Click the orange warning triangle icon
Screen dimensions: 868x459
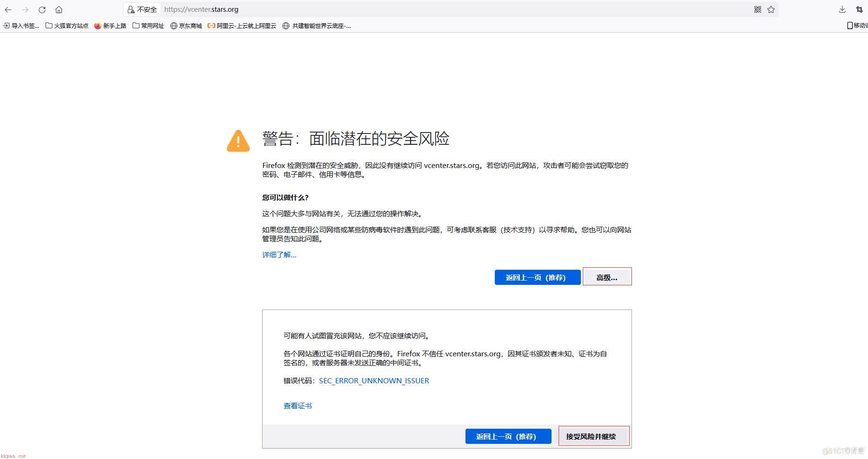point(238,141)
